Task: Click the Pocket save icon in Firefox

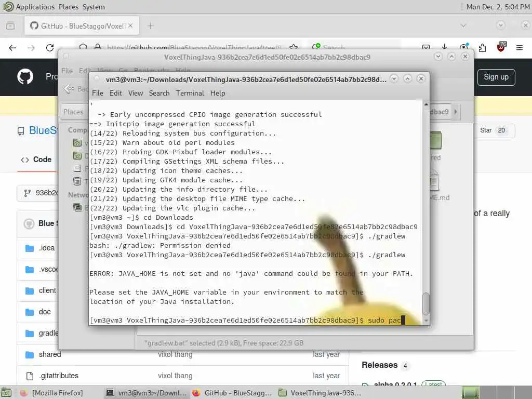Action: coord(426,47)
